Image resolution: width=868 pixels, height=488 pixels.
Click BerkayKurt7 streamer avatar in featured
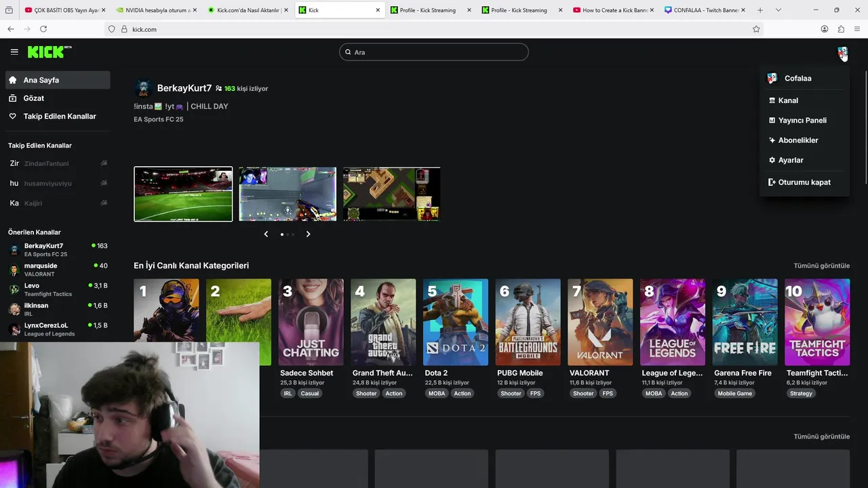143,88
